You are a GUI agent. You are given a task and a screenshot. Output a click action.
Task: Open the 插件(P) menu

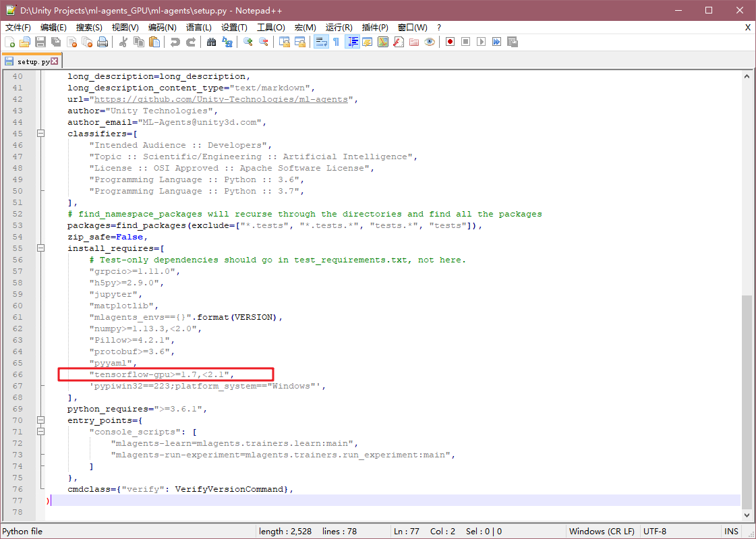pos(375,28)
